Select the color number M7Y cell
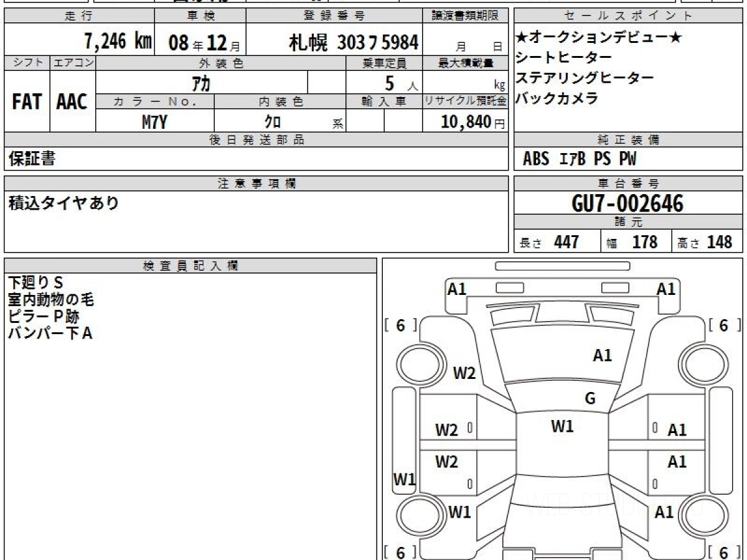This screenshot has height=560, width=747. (154, 122)
